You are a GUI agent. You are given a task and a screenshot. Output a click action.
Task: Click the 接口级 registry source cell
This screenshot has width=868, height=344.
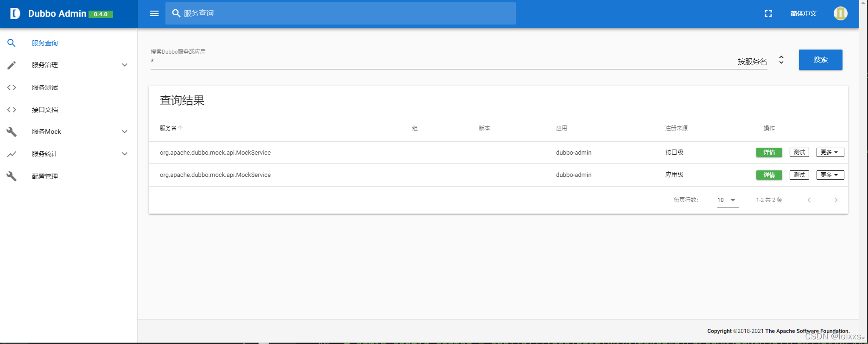coord(674,152)
